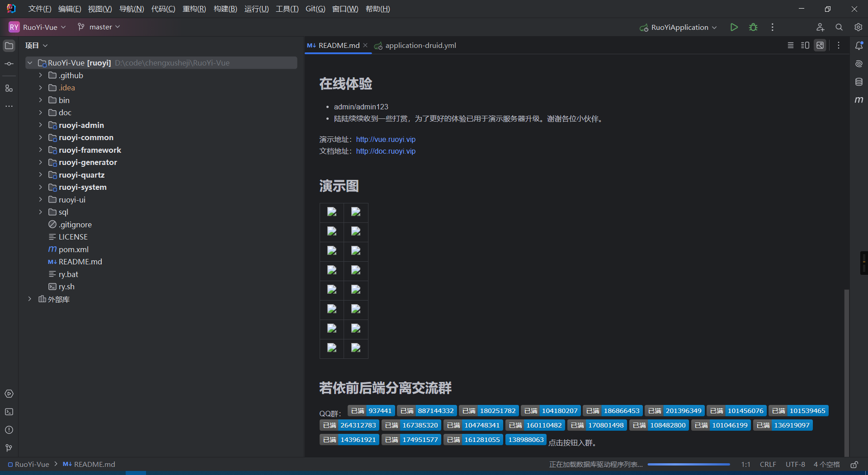The image size is (868, 475).
Task: Click the QQ group 937441 button
Action: pyautogui.click(x=371, y=410)
